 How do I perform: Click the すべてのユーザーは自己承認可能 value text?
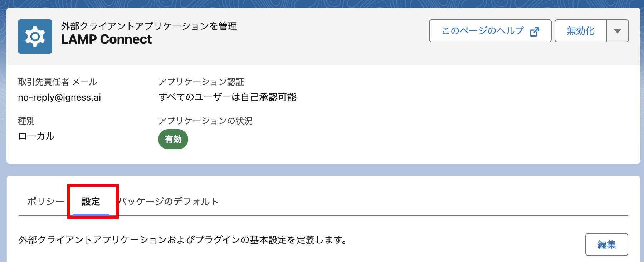coord(227,97)
